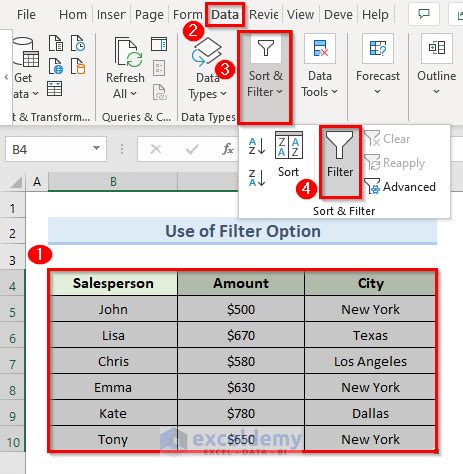Viewport: 463px width, 474px height.
Task: Select column B header
Action: [x=113, y=182]
